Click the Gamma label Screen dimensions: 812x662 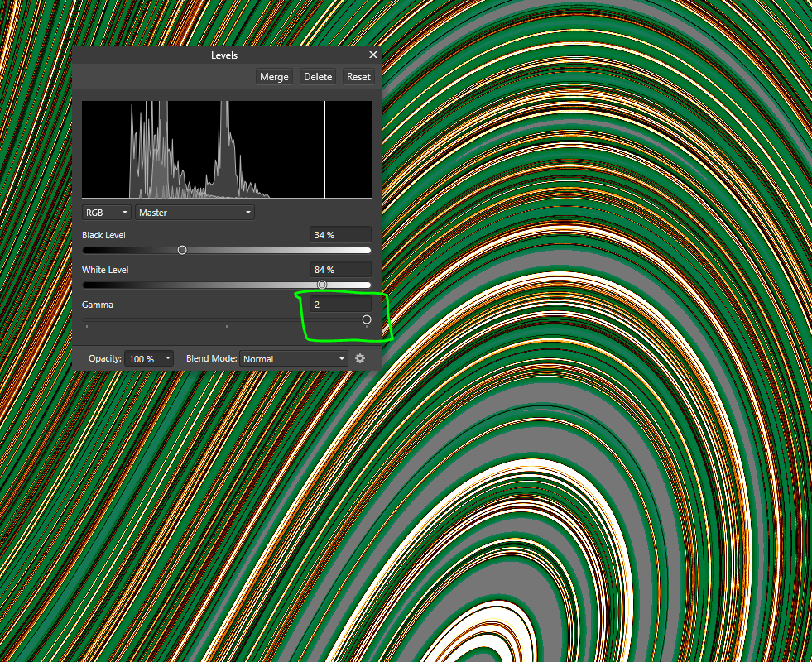point(98,305)
